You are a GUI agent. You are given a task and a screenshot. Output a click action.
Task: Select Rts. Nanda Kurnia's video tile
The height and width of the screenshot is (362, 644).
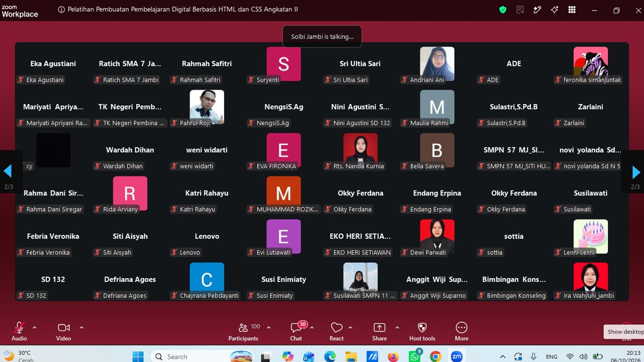pyautogui.click(x=360, y=150)
